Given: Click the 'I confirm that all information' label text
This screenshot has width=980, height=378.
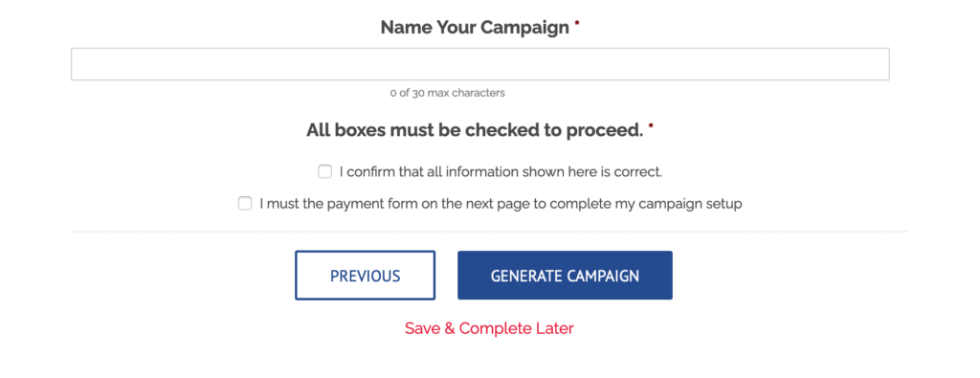Looking at the screenshot, I should click(x=501, y=171).
